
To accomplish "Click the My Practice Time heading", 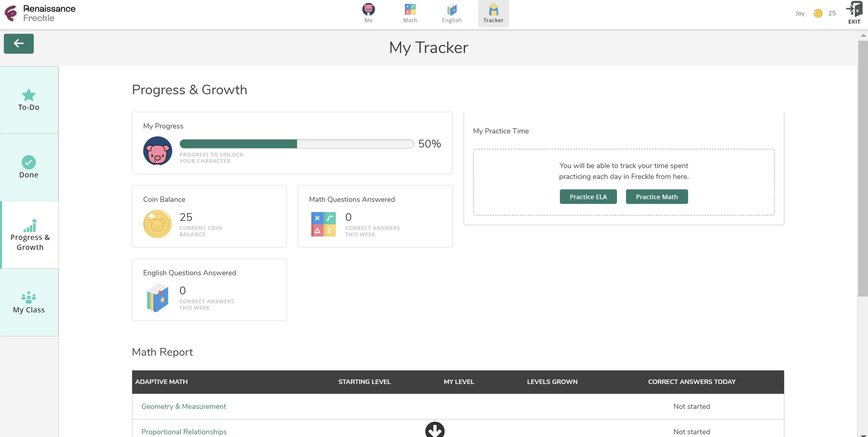I will (x=501, y=131).
